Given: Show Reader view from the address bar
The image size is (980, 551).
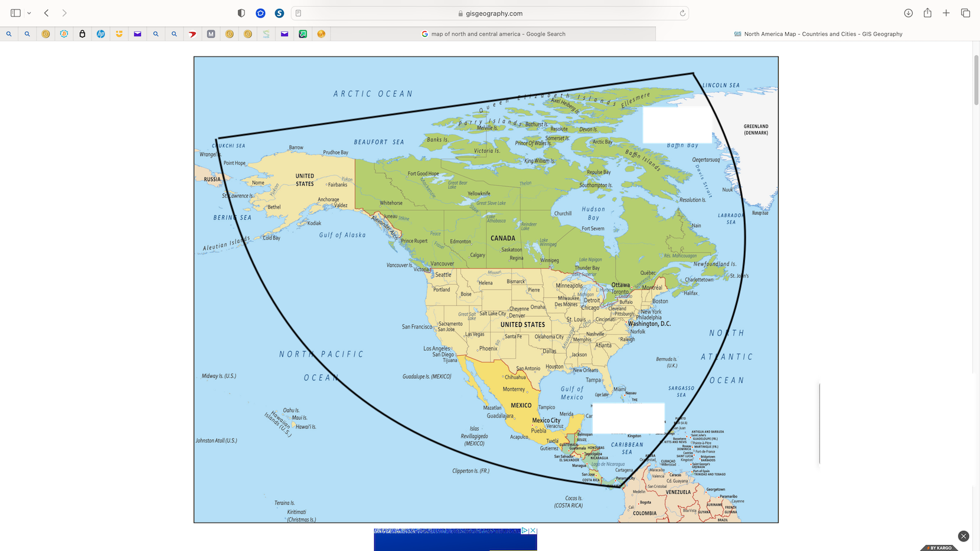Looking at the screenshot, I should pyautogui.click(x=298, y=13).
